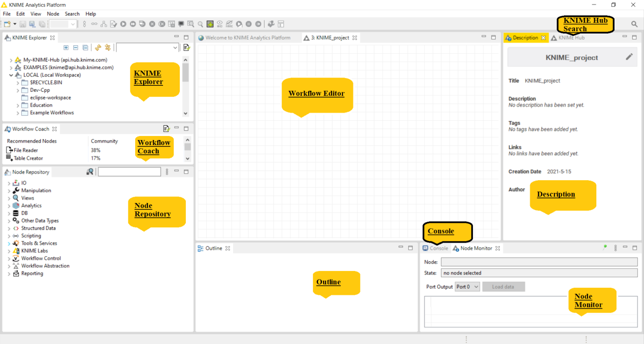Switch to the KNIME Hub tab

click(568, 38)
